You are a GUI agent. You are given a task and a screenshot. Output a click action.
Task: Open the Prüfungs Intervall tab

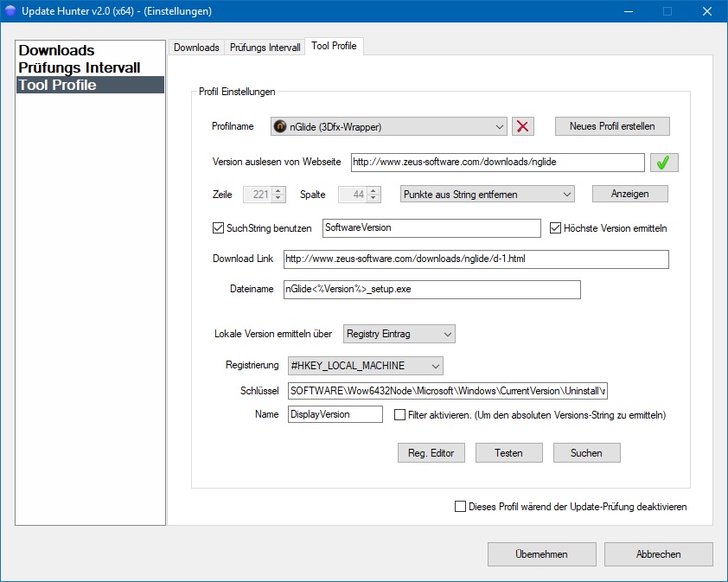tap(265, 48)
